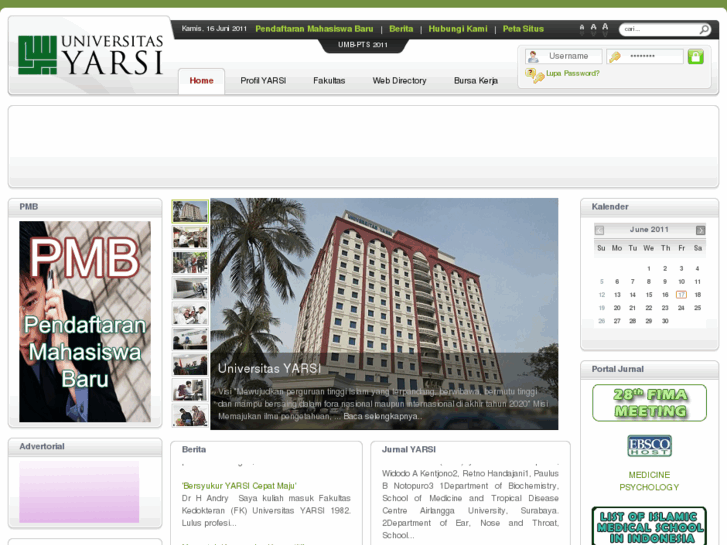This screenshot has width=727, height=545.
Task: Click the Lupa Password keys icon
Action: pos(535,75)
